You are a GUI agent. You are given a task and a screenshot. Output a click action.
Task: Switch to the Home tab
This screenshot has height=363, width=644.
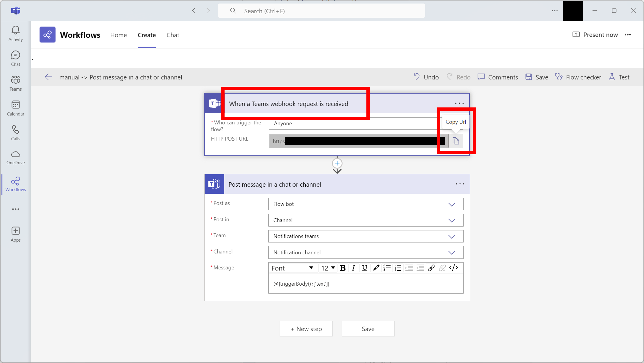click(118, 35)
